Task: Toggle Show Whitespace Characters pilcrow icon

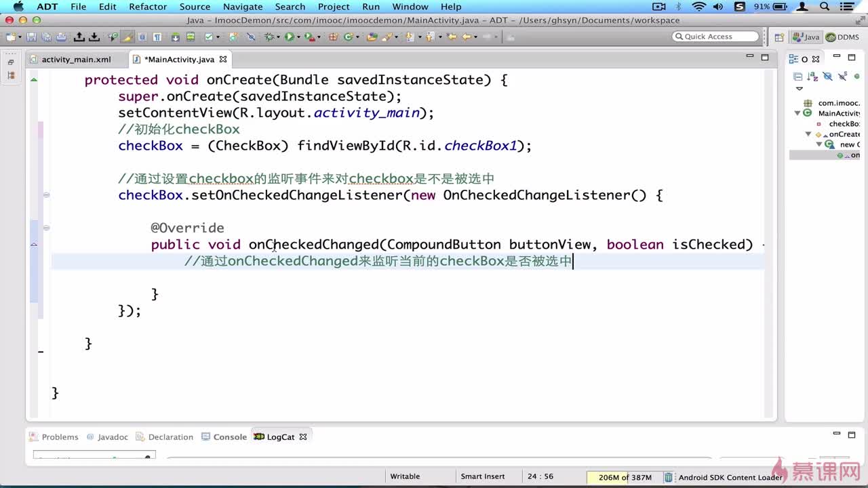Action: pos(157,37)
